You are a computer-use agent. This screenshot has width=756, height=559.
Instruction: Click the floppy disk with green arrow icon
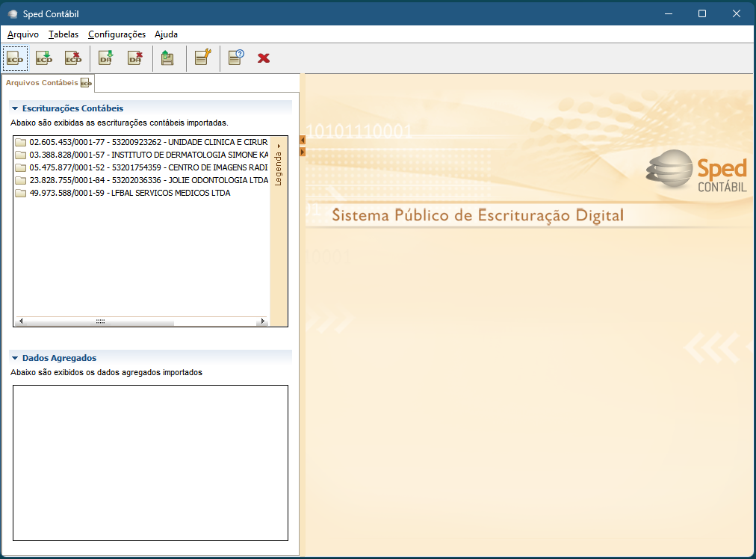(x=167, y=58)
